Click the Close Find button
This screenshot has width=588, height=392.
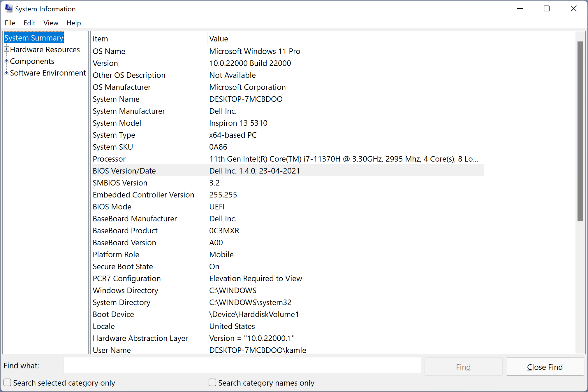click(x=545, y=367)
